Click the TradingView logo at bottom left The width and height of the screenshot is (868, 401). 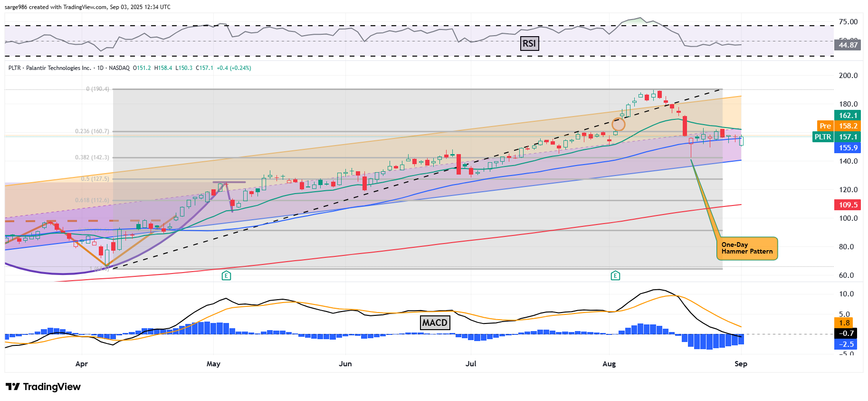43,387
